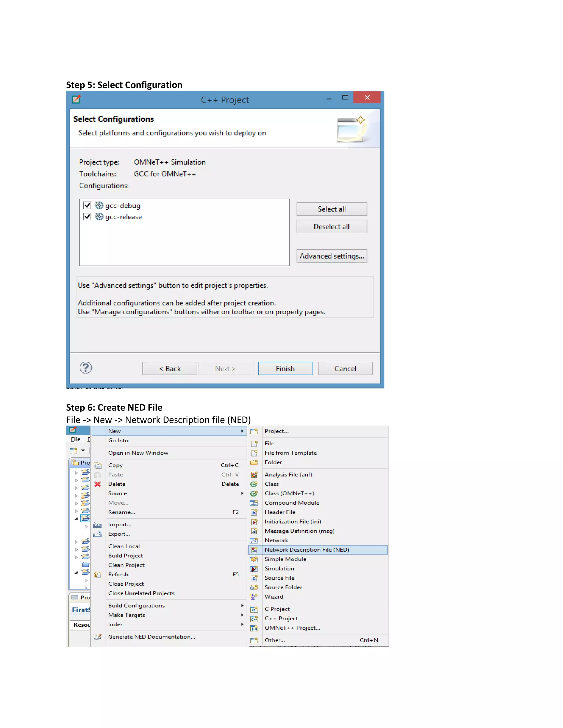Viewport: 563px width, 728px height.
Task: Click the OMNeT++ Project... icon
Action: pyautogui.click(x=254, y=628)
